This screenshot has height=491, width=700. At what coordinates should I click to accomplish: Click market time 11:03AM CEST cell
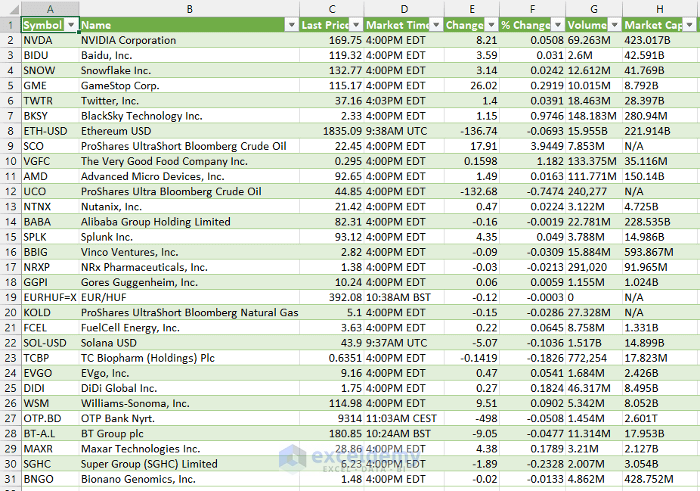tap(404, 419)
